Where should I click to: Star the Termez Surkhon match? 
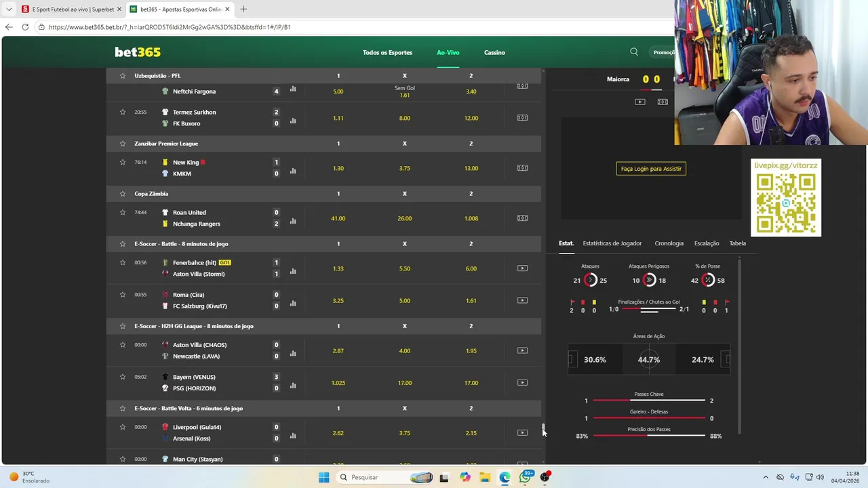point(123,112)
